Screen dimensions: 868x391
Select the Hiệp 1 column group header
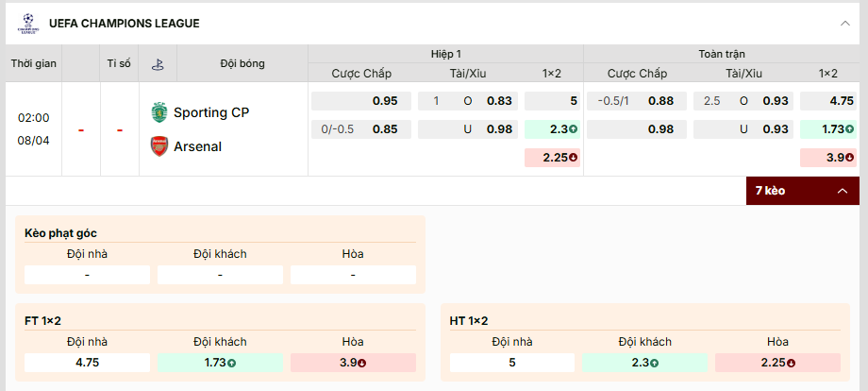pyautogui.click(x=445, y=54)
